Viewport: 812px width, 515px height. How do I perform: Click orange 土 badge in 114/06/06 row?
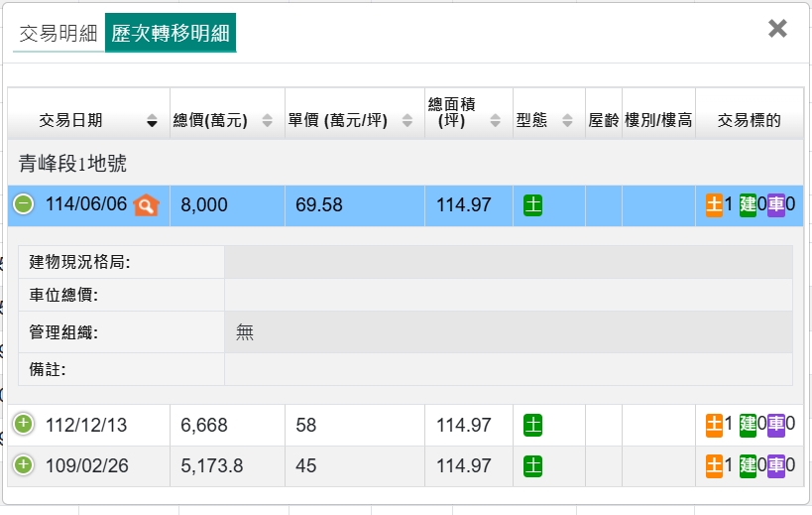click(714, 205)
